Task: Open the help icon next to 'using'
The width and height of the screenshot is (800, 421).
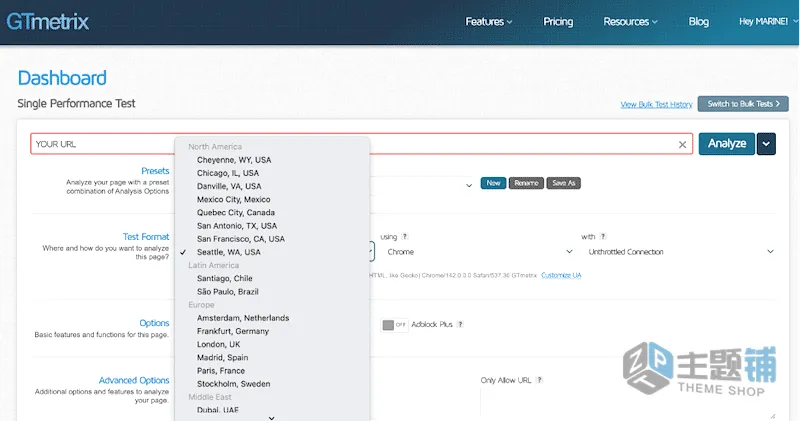Action: click(405, 237)
